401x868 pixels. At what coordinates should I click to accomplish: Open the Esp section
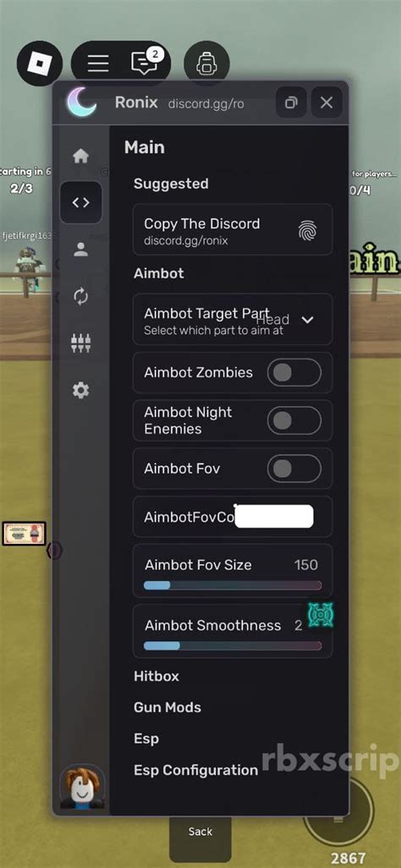point(146,739)
